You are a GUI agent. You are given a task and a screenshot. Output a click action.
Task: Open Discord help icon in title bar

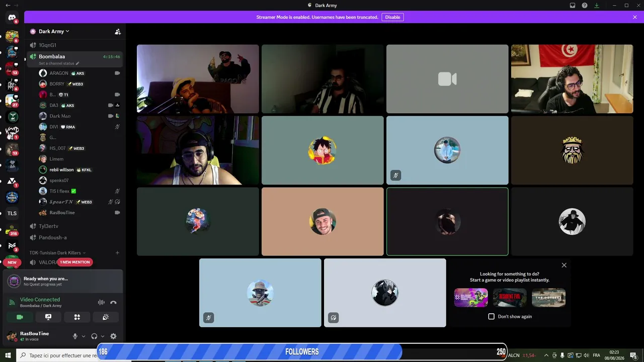point(585,6)
